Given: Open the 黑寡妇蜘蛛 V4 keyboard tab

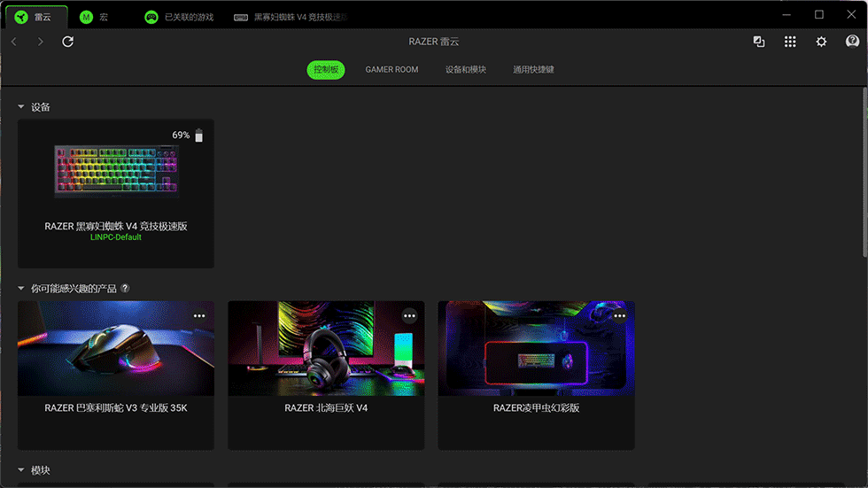Looking at the screenshot, I should 291,17.
